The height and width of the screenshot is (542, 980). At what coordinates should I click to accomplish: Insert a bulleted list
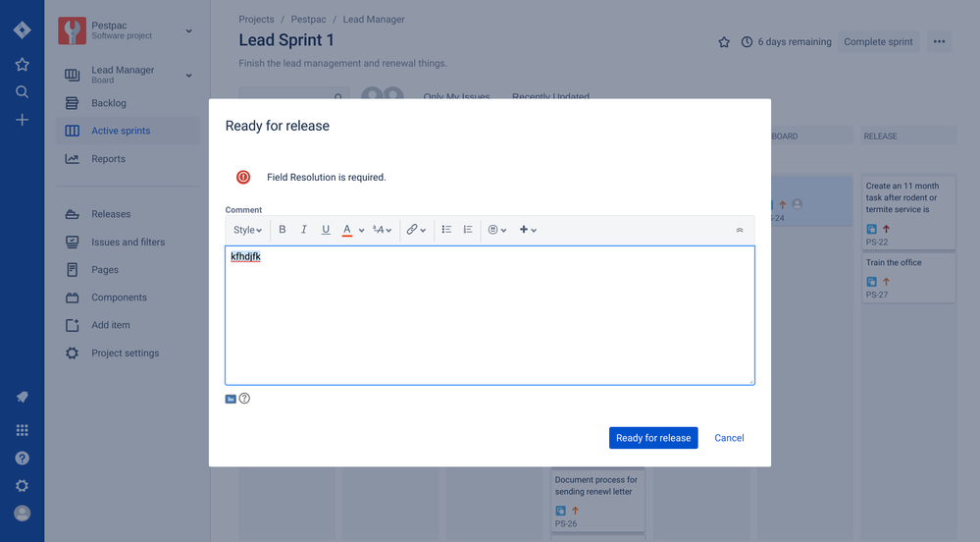446,230
